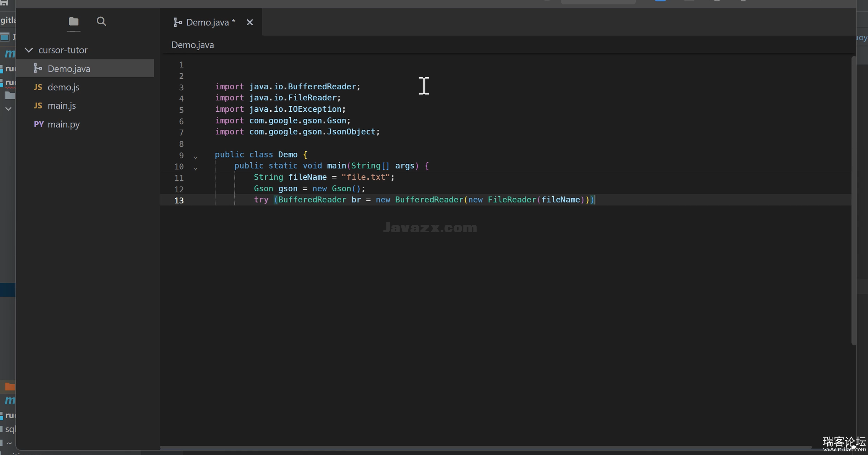Open the search panel magnifier icon
The image size is (868, 455).
[101, 22]
